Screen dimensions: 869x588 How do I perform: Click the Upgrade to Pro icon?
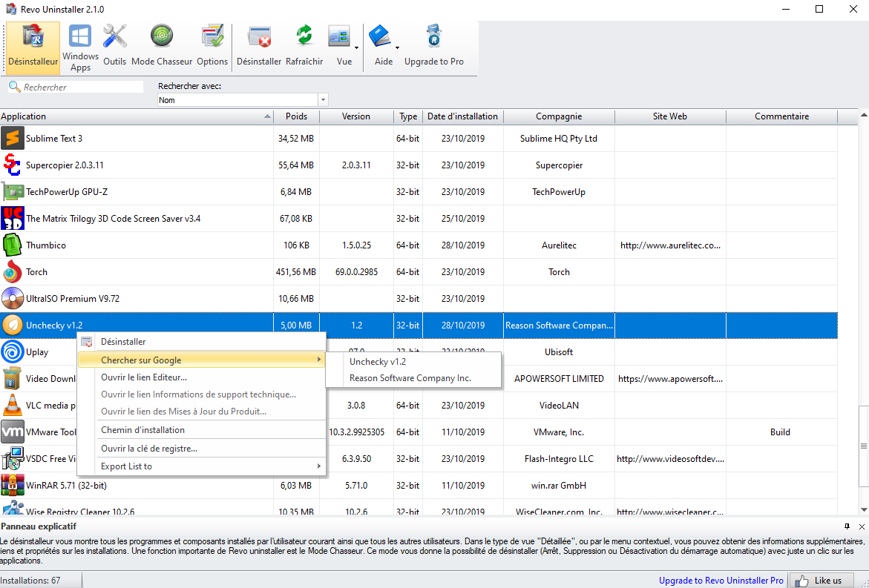point(434,37)
